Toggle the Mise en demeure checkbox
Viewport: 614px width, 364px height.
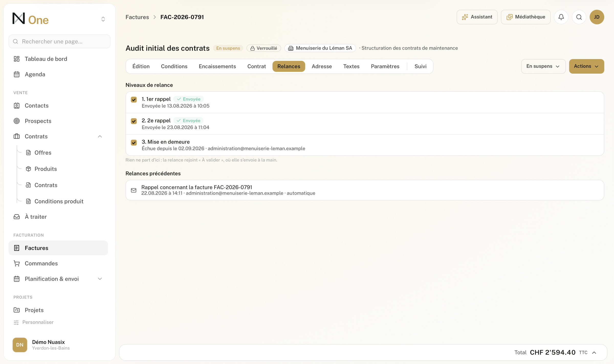point(134,143)
